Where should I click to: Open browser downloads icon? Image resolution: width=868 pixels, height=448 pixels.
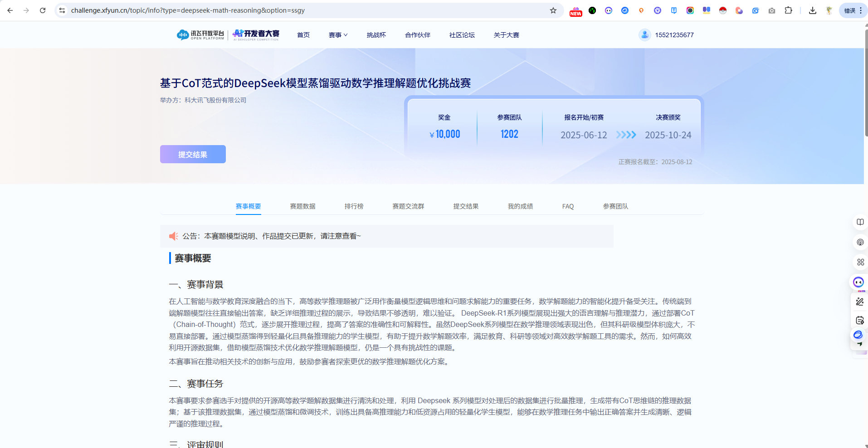[813, 10]
